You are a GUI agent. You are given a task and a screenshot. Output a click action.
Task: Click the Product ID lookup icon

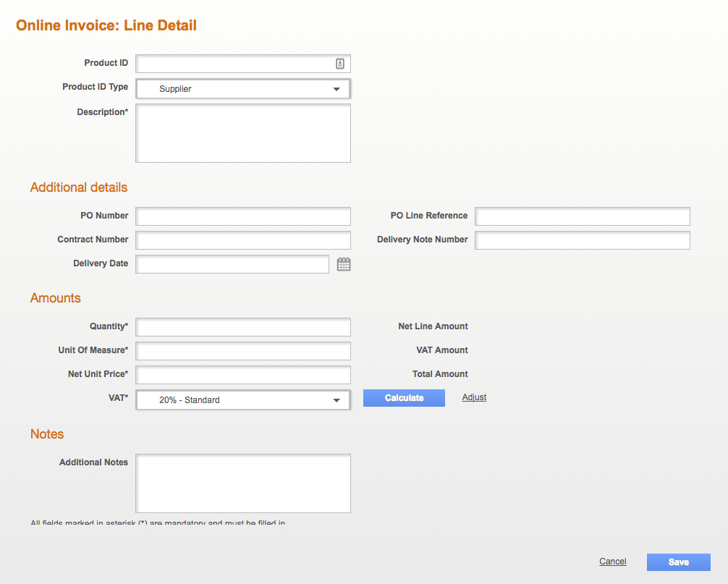(x=340, y=64)
